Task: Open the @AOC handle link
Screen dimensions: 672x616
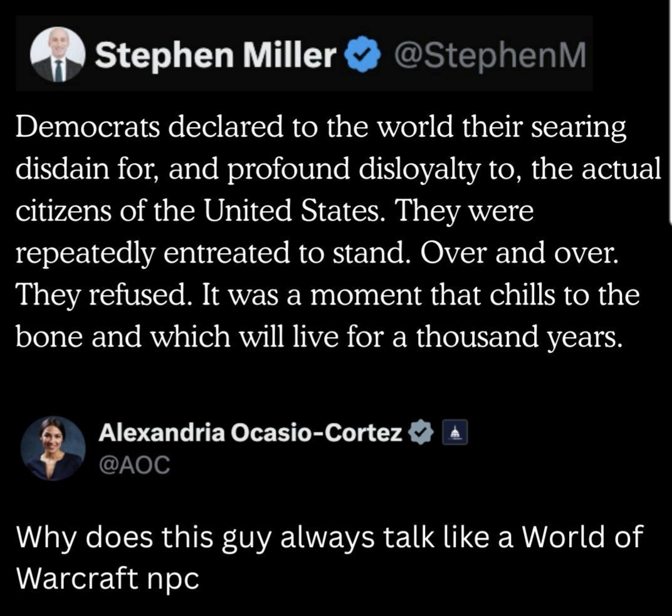Action: [x=134, y=464]
